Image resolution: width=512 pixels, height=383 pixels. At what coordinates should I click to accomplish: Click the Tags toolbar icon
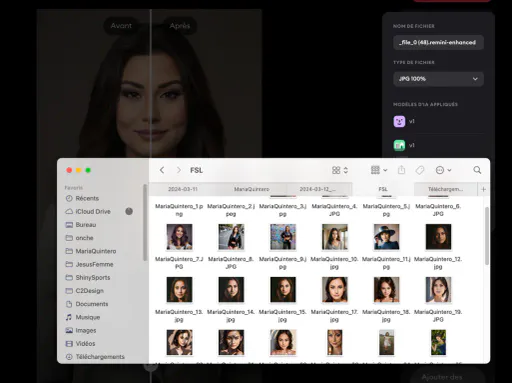pyautogui.click(x=420, y=170)
